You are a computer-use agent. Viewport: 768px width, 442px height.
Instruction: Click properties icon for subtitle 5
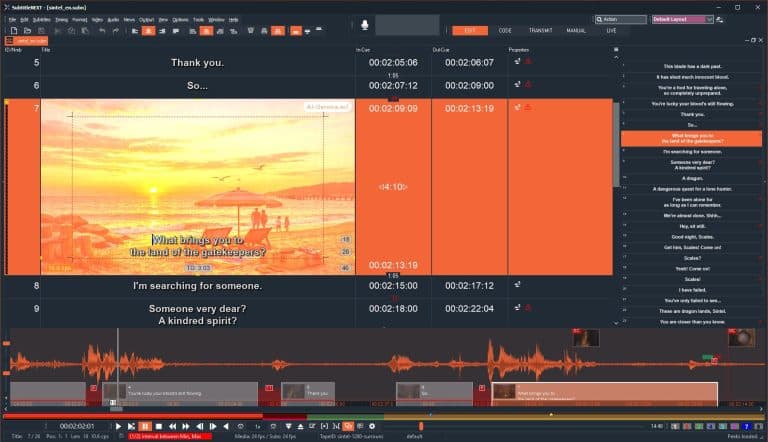[517, 61]
